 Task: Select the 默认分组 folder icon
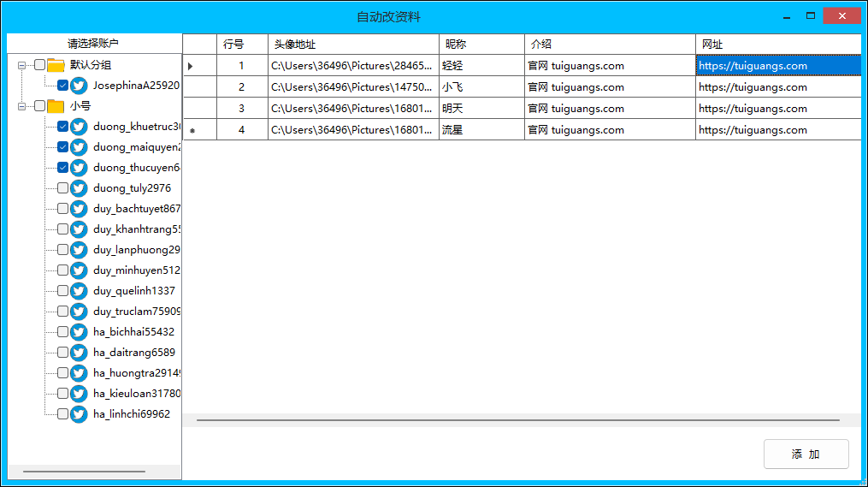point(56,65)
